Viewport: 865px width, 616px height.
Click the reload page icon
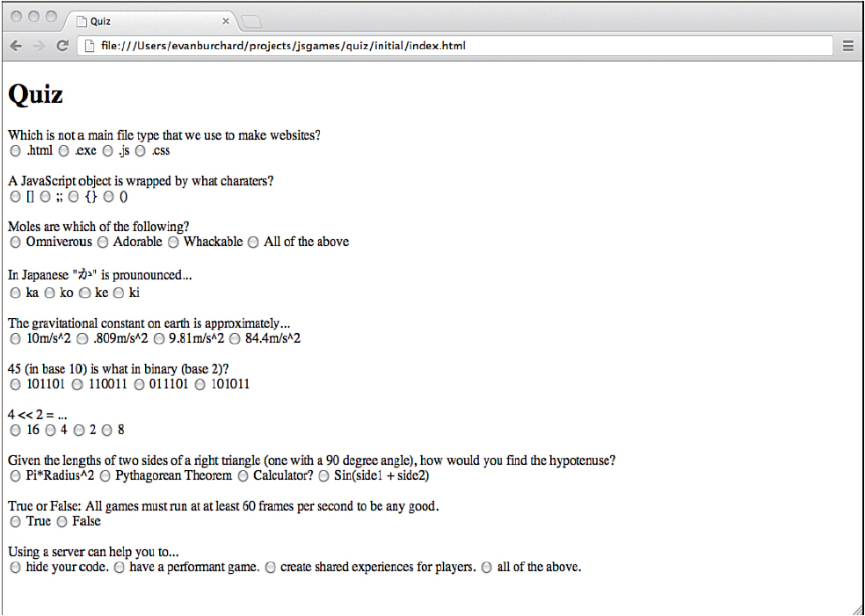[x=63, y=47]
